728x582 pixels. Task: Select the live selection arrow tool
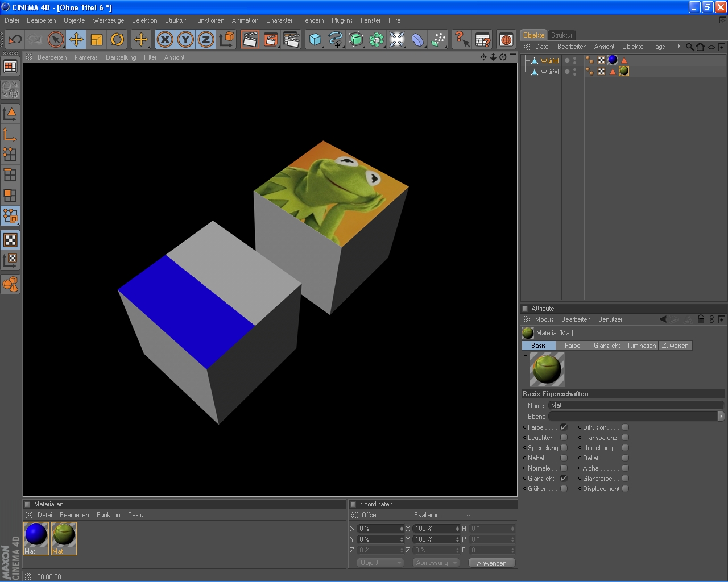[56, 39]
